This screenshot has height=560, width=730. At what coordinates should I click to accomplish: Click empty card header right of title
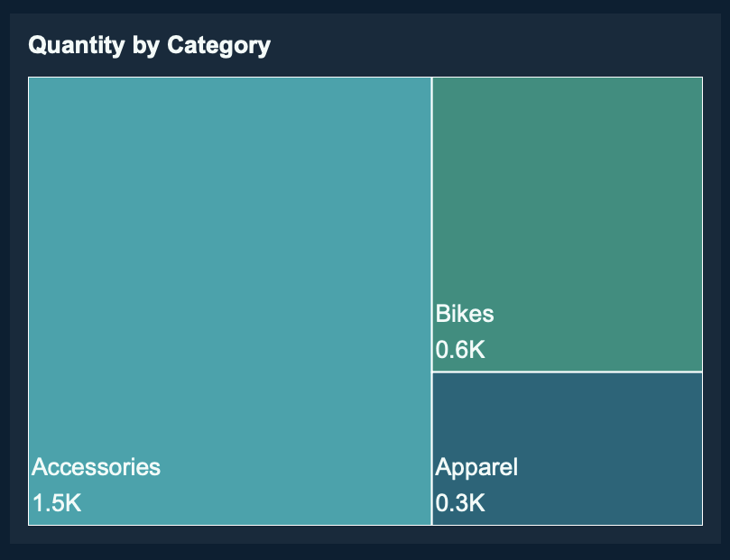click(496, 45)
